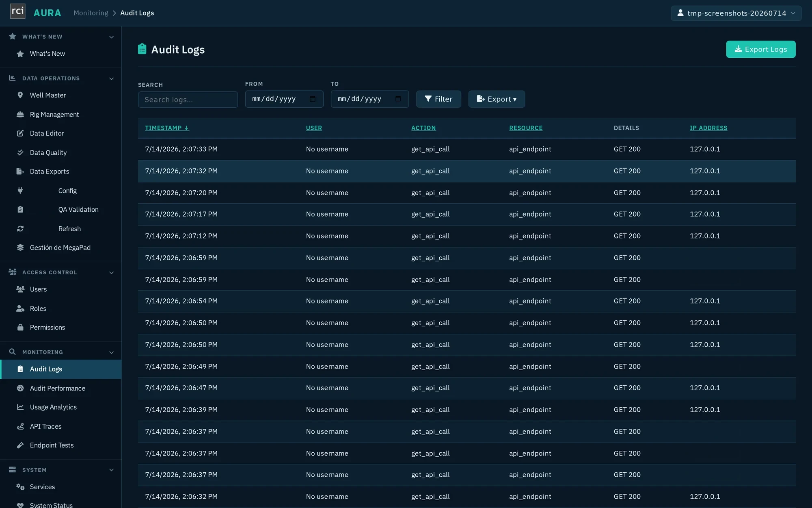
Task: Collapse the Monitoring section chevron
Action: coord(112,352)
